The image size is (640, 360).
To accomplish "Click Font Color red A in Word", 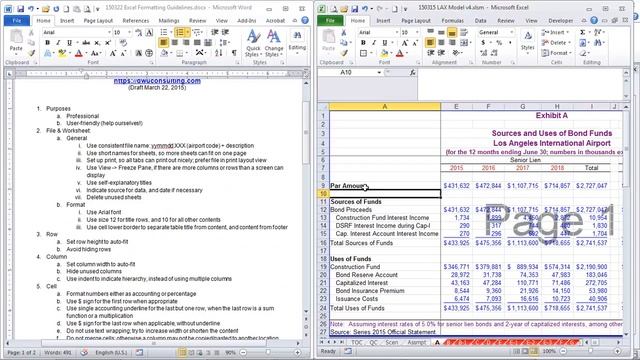I will (x=79, y=53).
